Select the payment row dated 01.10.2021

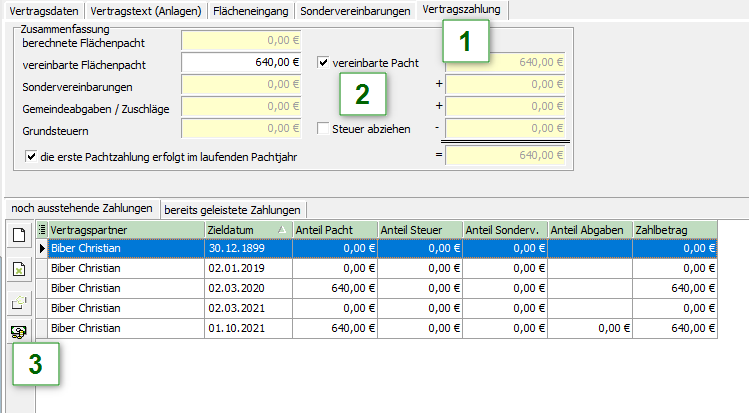click(247, 327)
